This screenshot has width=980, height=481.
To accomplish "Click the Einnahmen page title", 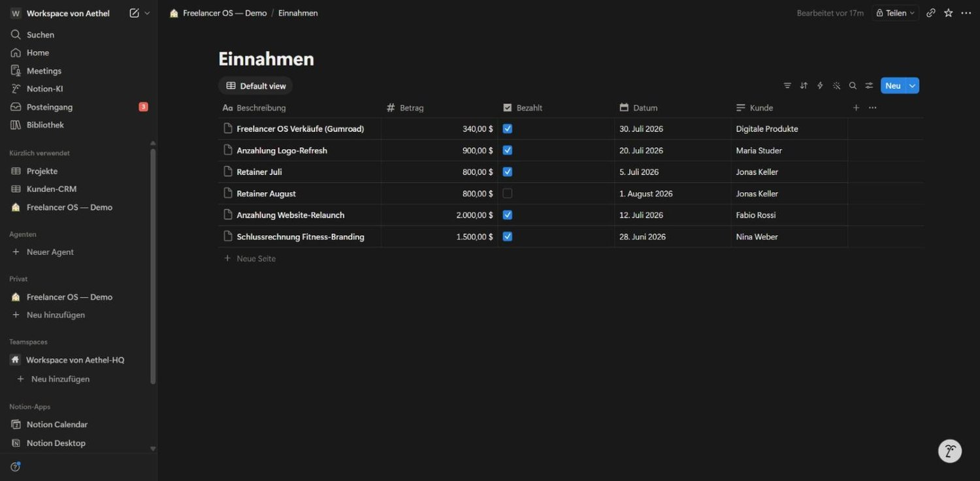I will (x=266, y=59).
